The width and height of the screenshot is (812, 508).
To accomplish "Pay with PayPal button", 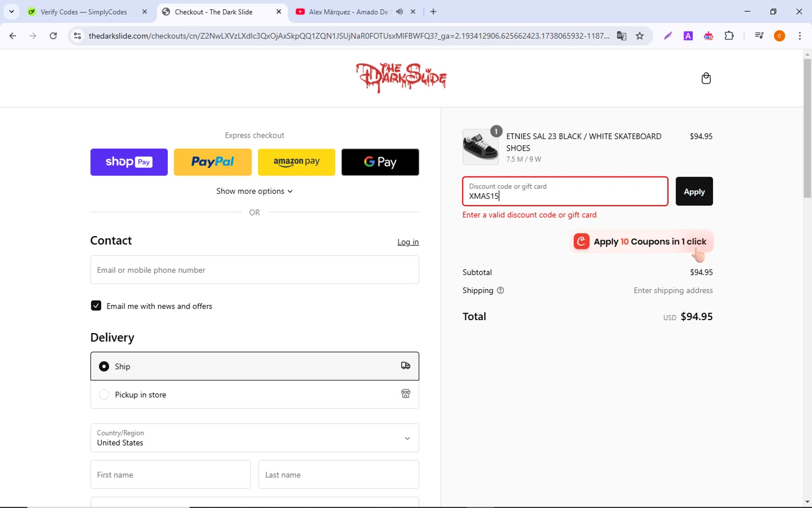I will coord(213,162).
